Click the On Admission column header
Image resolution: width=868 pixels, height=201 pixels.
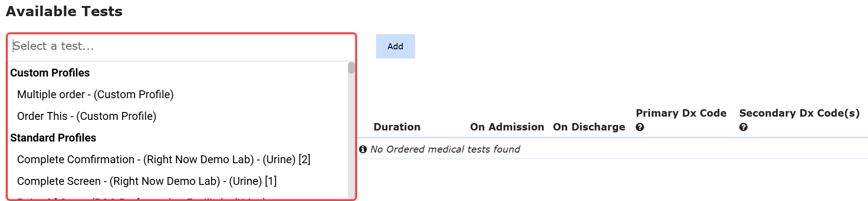pyautogui.click(x=507, y=127)
